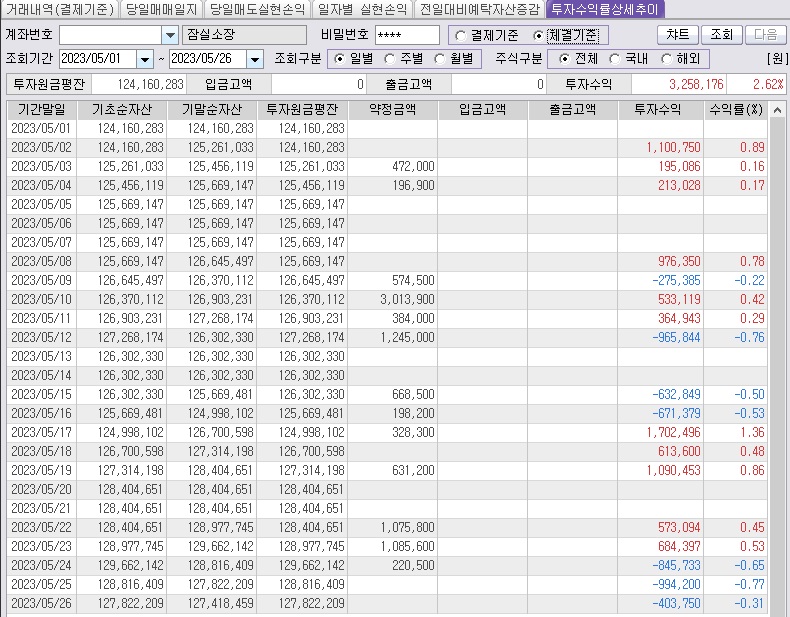
Task: Open the 계좌번호 account dropdown arrow
Action: (x=170, y=35)
